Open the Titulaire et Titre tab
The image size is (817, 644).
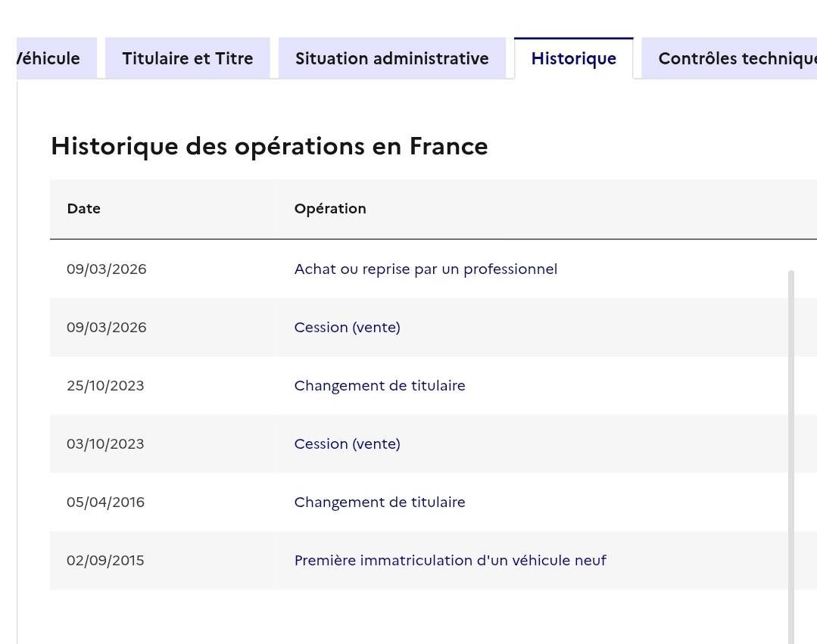click(x=187, y=58)
